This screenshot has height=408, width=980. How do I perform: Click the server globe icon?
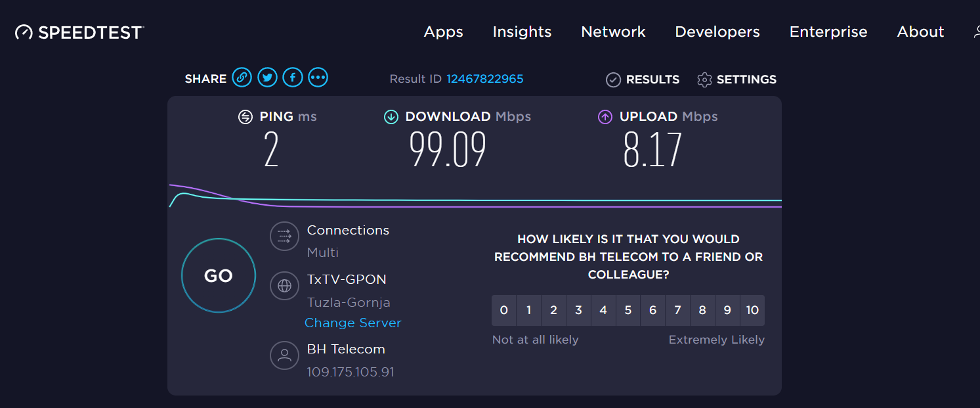click(x=284, y=286)
